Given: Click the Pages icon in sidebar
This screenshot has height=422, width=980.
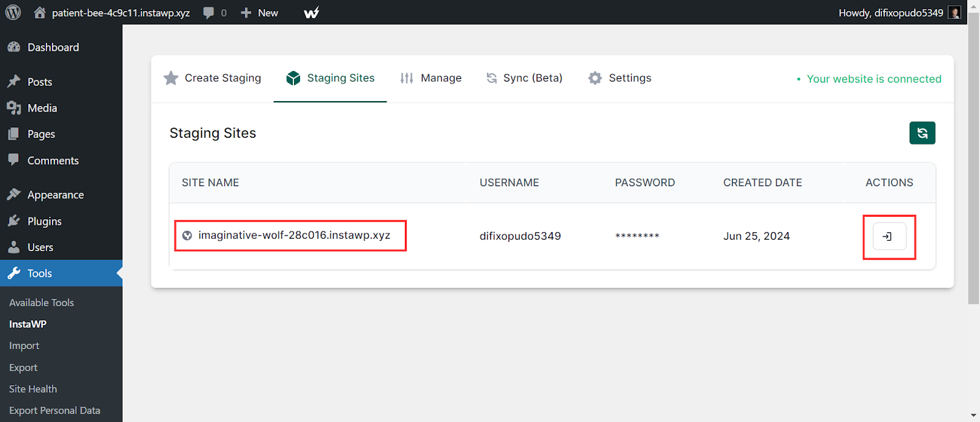Looking at the screenshot, I should click(x=13, y=134).
